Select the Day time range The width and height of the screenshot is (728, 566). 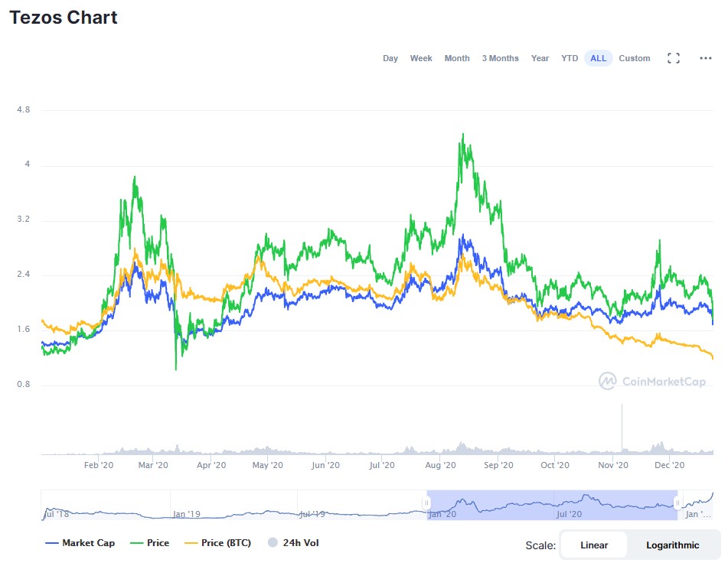coord(390,58)
